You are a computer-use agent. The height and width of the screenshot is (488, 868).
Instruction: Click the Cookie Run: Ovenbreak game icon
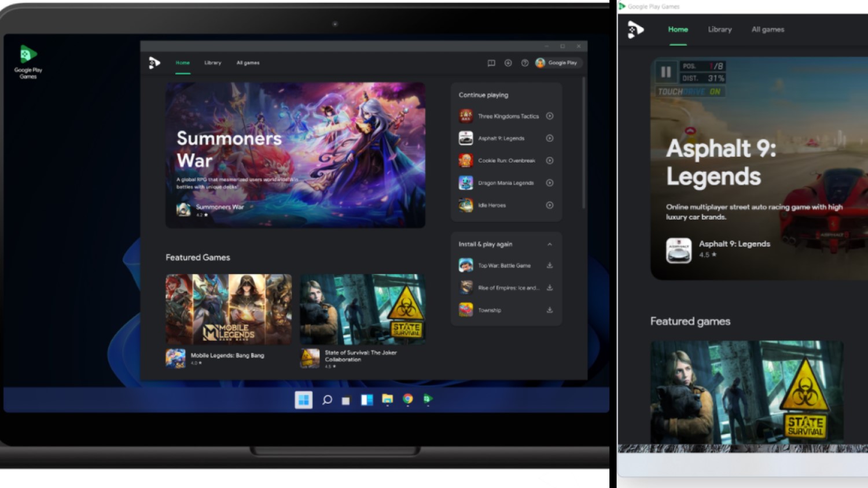tap(466, 161)
